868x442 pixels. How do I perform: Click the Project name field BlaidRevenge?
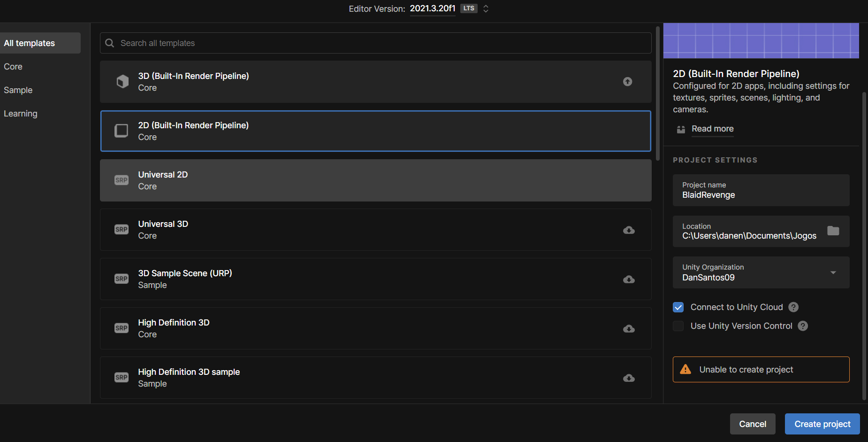[x=761, y=190]
